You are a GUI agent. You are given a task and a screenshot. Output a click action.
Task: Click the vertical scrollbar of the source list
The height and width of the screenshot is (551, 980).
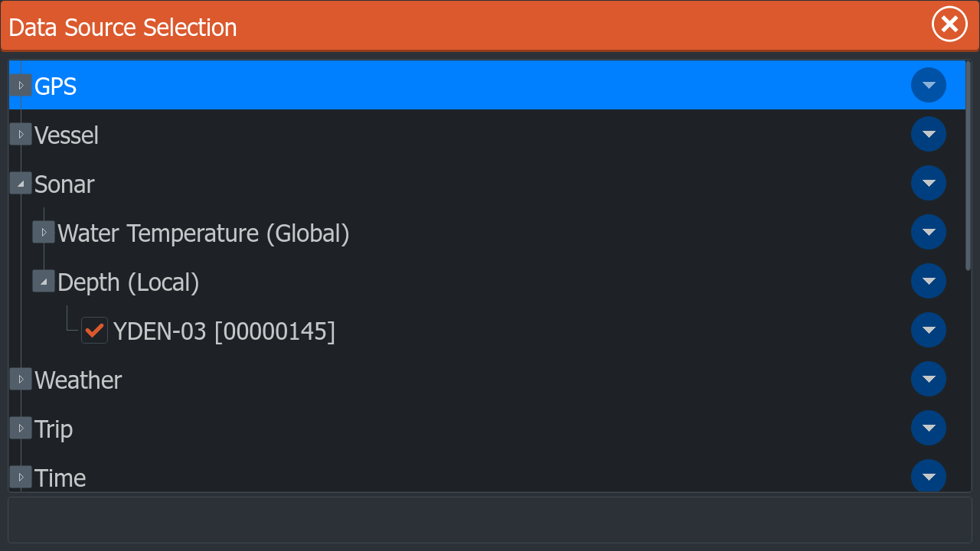coord(968,165)
